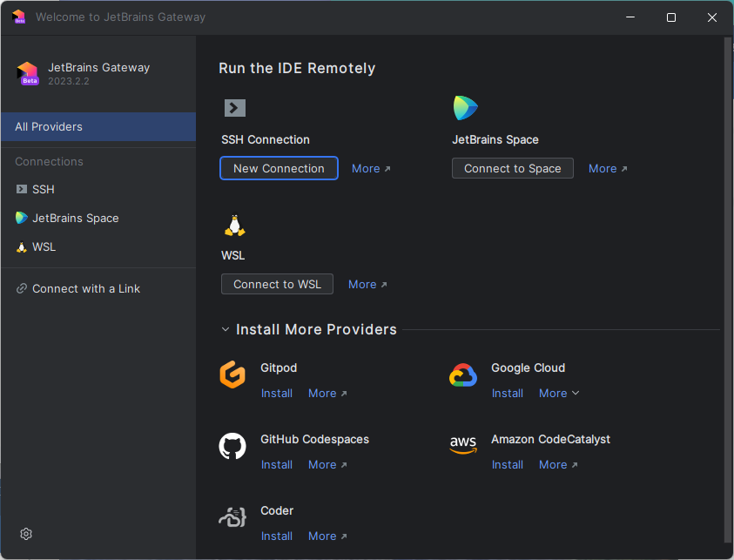Image resolution: width=734 pixels, height=560 pixels.
Task: Click the Connect to Space button
Action: coord(512,168)
